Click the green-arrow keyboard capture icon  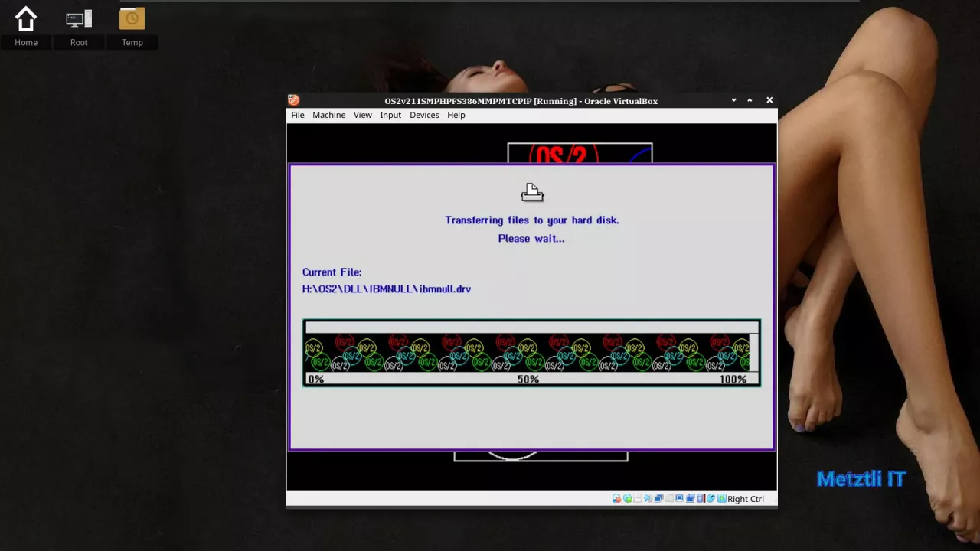pos(721,498)
